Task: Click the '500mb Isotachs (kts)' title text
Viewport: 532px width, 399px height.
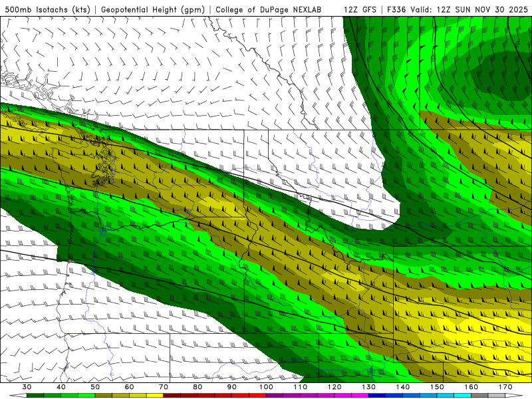Action: click(x=47, y=9)
